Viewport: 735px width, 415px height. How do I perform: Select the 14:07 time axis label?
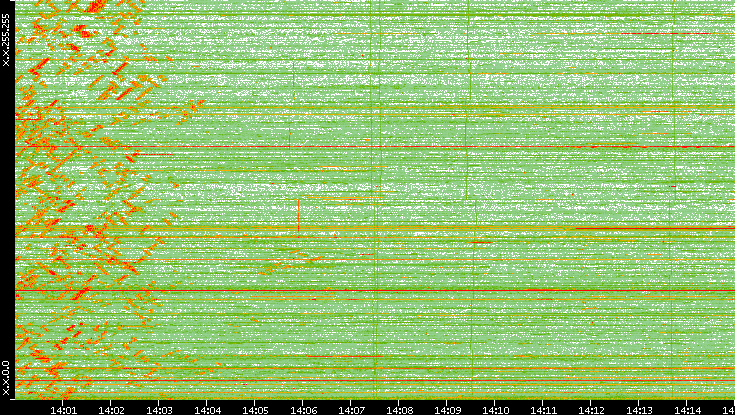click(351, 410)
